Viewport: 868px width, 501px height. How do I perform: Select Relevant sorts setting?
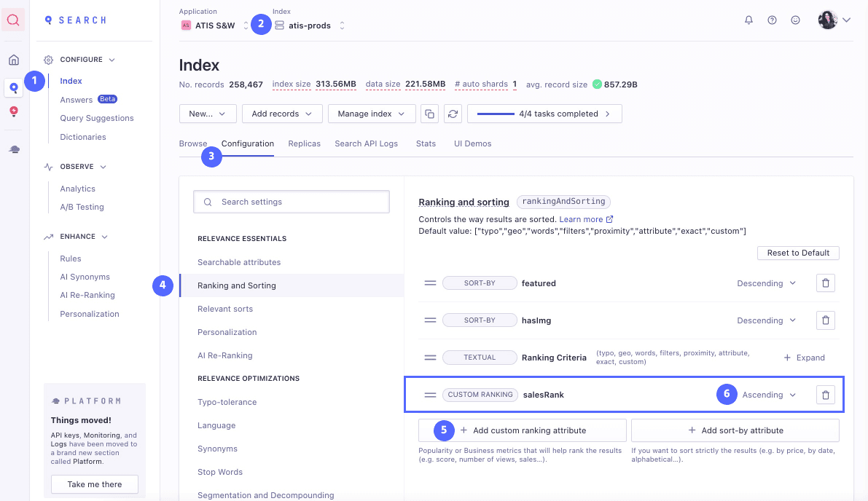tap(225, 309)
